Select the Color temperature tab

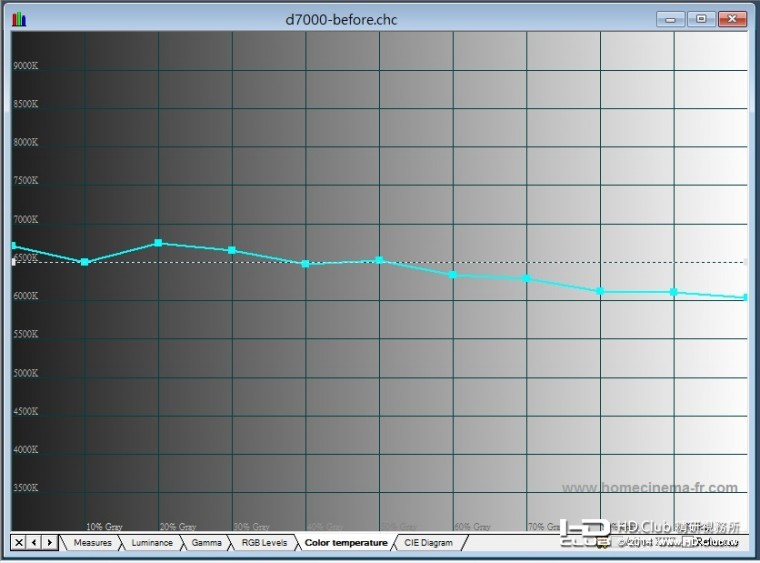coord(346,543)
